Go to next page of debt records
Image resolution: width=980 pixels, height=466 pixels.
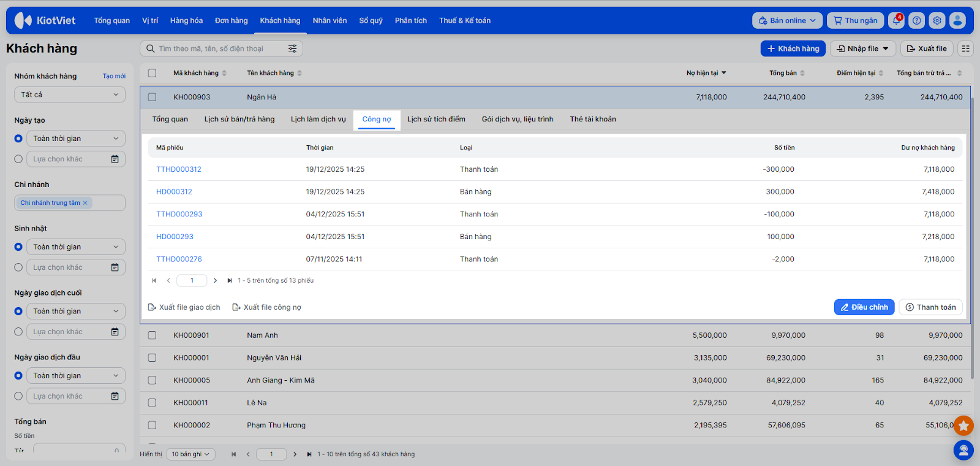coord(215,281)
